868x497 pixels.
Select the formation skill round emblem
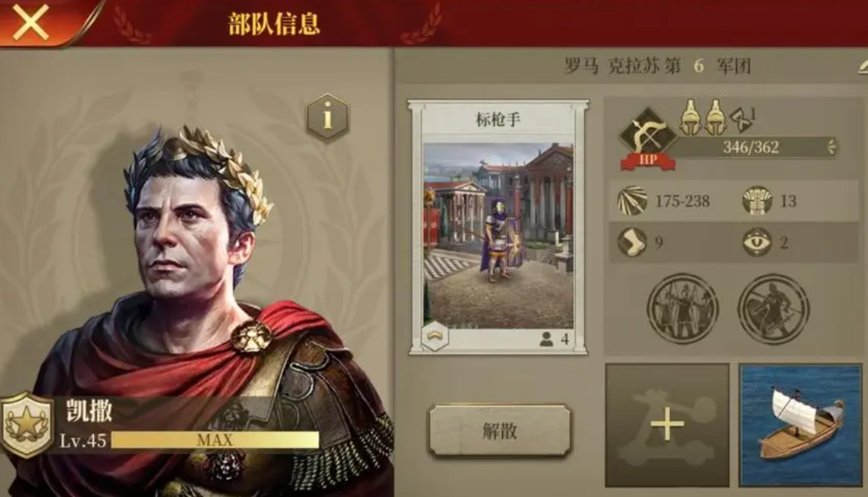(682, 309)
